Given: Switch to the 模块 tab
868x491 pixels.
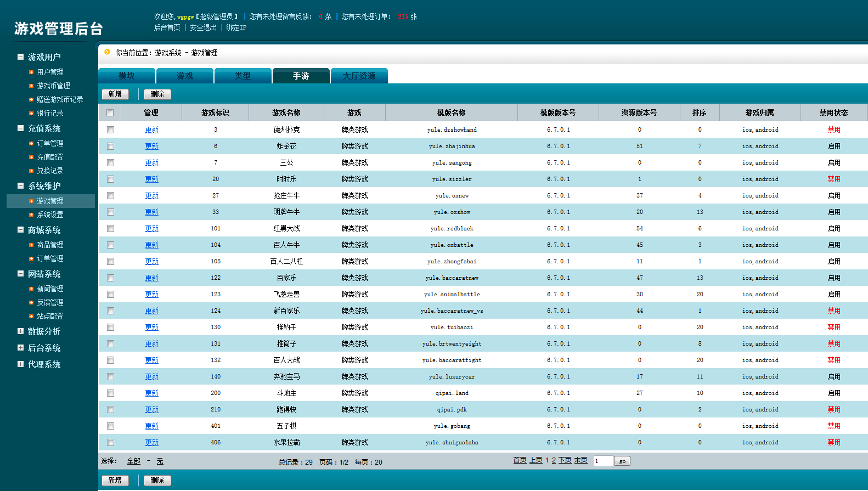Looking at the screenshot, I should click(127, 76).
